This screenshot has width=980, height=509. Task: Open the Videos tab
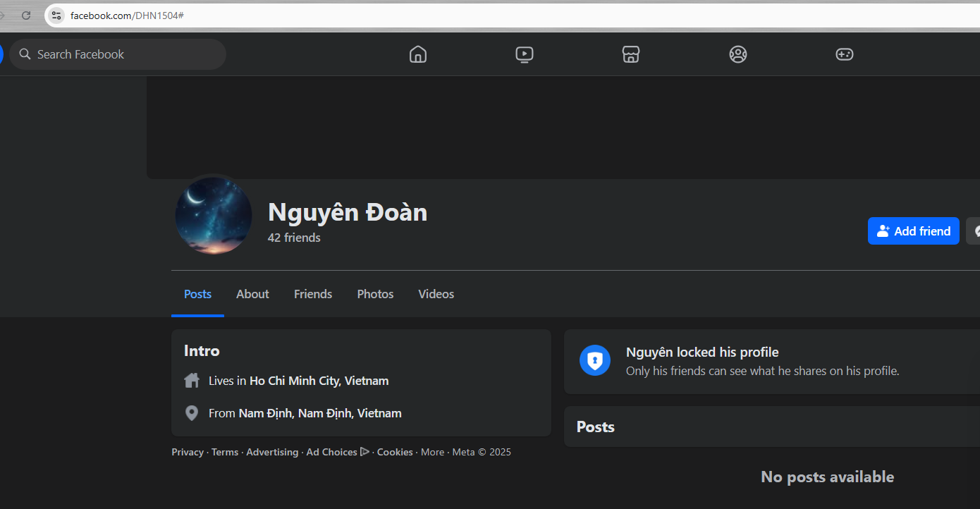tap(436, 294)
